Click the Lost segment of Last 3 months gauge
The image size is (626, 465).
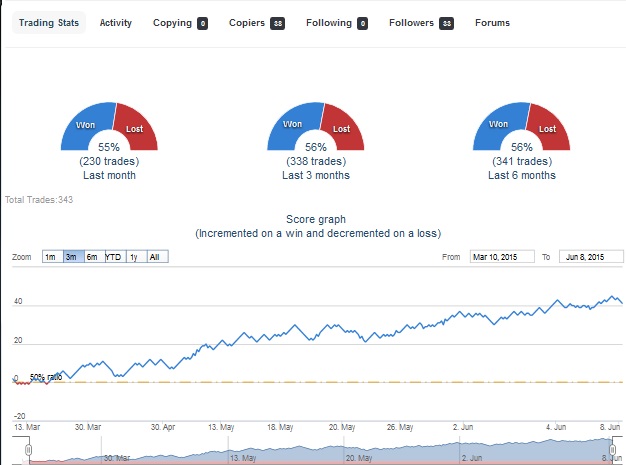340,128
